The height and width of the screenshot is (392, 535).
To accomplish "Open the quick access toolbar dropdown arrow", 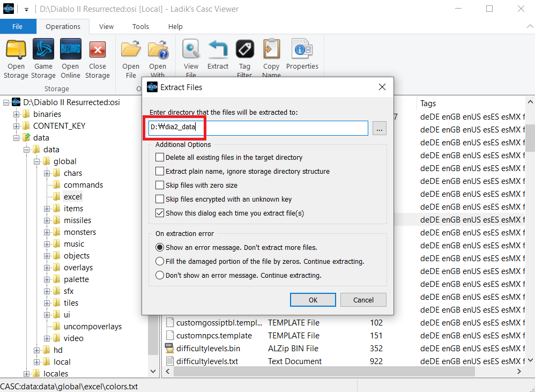I will click(26, 10).
